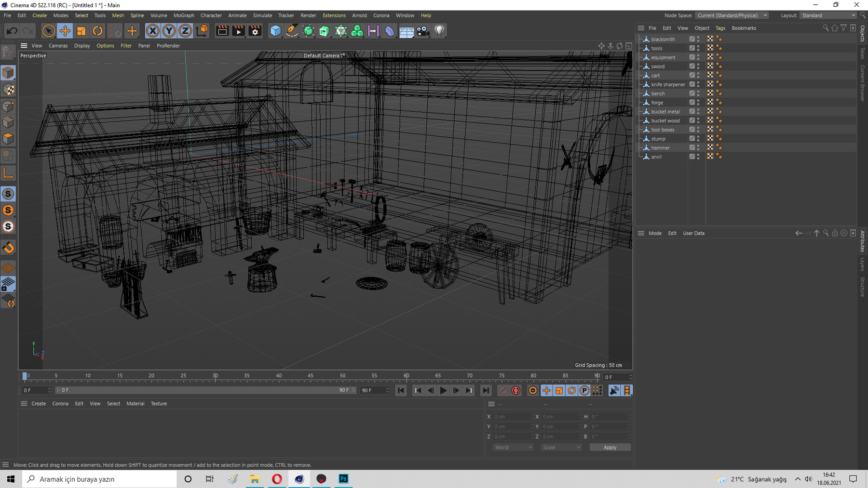
Task: Activate the Scale tool
Action: coord(81,31)
